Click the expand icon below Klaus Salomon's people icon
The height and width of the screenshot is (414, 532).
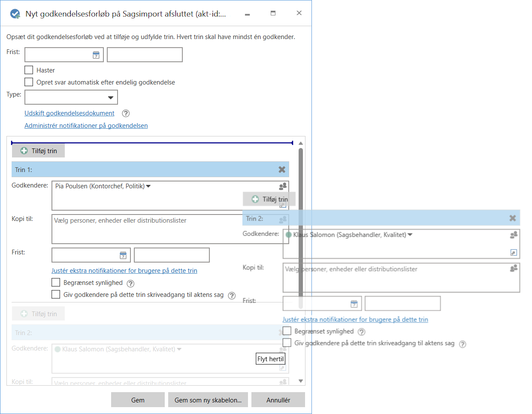click(514, 252)
